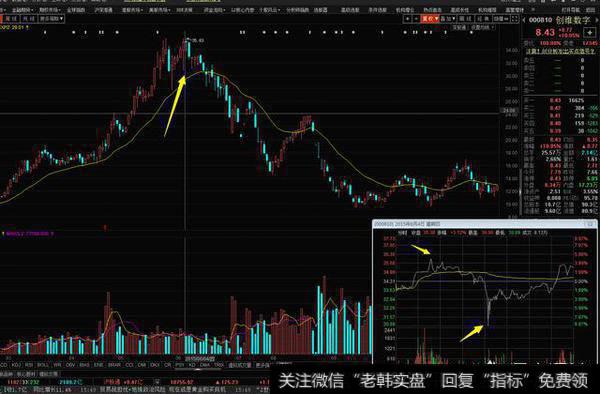Open the dropdown beside the period buttons
Image resolution: width=600 pixels, height=394 pixels.
pyautogui.click(x=51, y=18)
